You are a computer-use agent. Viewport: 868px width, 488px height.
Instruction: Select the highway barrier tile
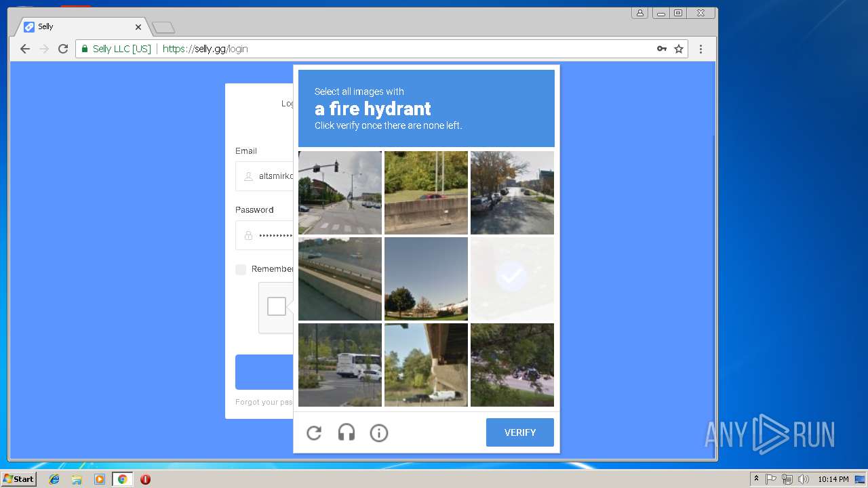(340, 279)
